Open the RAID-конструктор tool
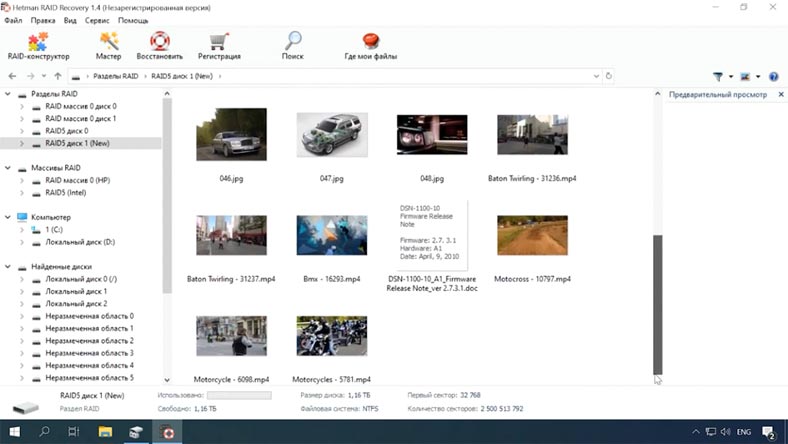 pyautogui.click(x=37, y=46)
